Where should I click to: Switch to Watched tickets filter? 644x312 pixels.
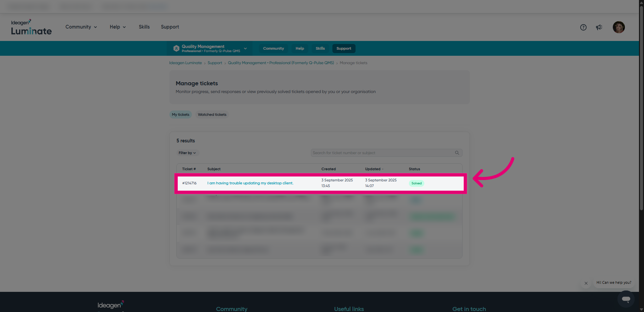click(212, 115)
